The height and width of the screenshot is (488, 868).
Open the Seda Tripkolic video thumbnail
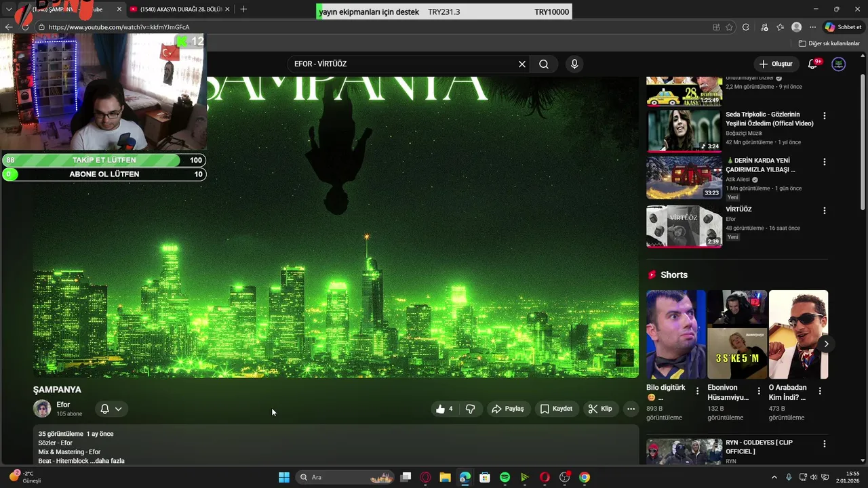684,131
